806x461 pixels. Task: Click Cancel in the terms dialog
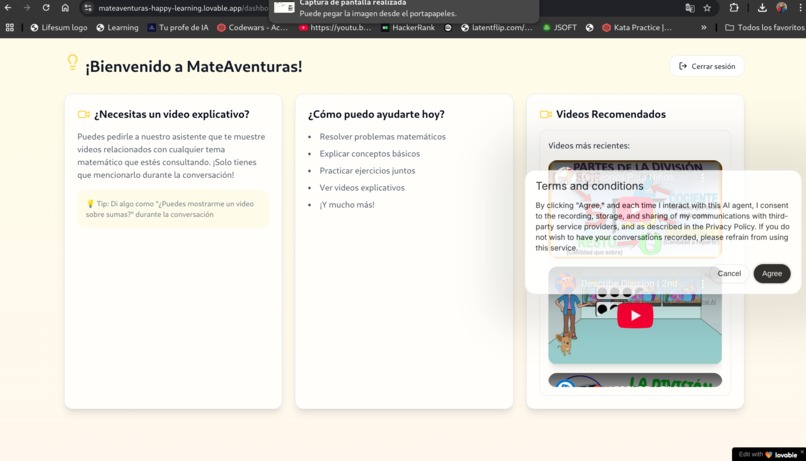pos(729,273)
